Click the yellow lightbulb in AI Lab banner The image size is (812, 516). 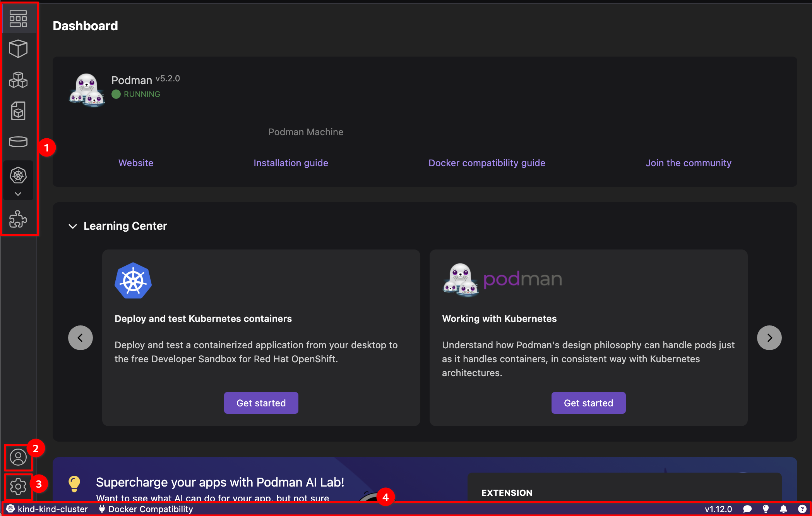coord(74,484)
